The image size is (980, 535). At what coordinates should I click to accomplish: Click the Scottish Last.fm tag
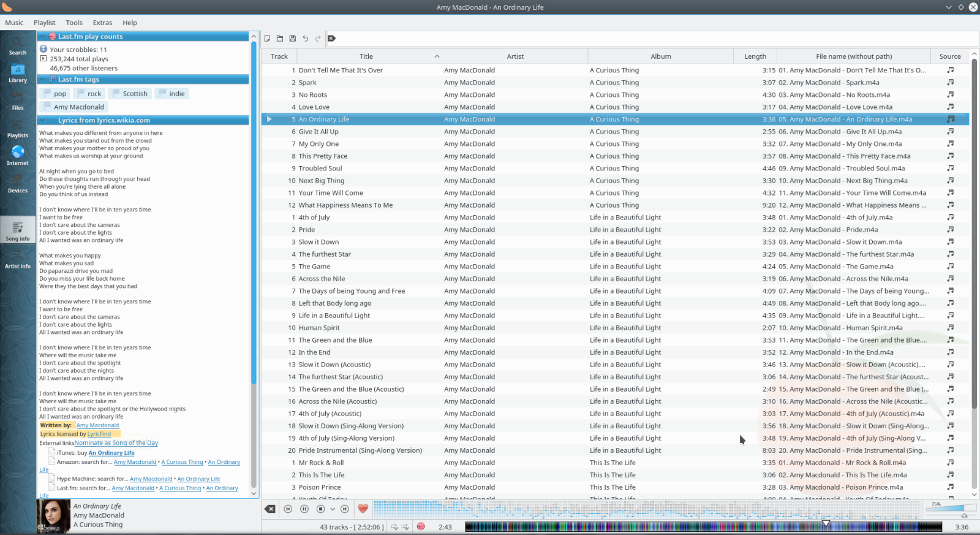129,94
